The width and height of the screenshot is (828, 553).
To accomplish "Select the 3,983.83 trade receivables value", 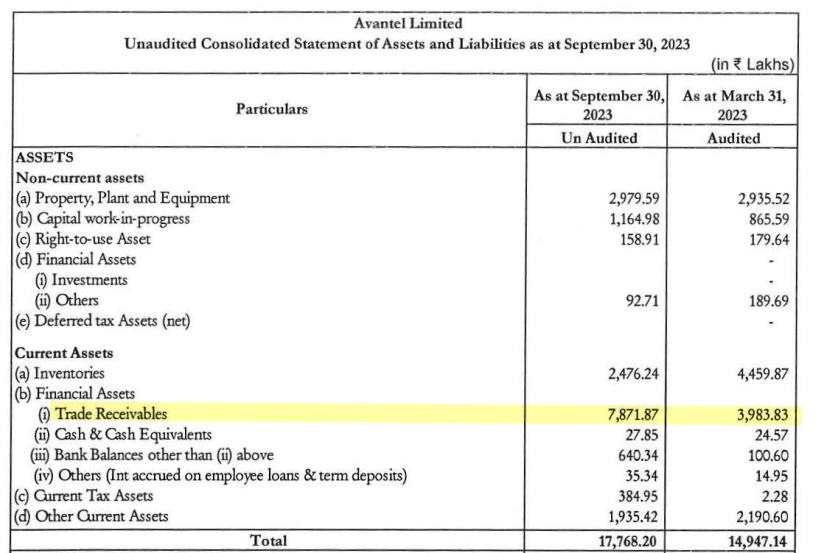I will coord(755,413).
